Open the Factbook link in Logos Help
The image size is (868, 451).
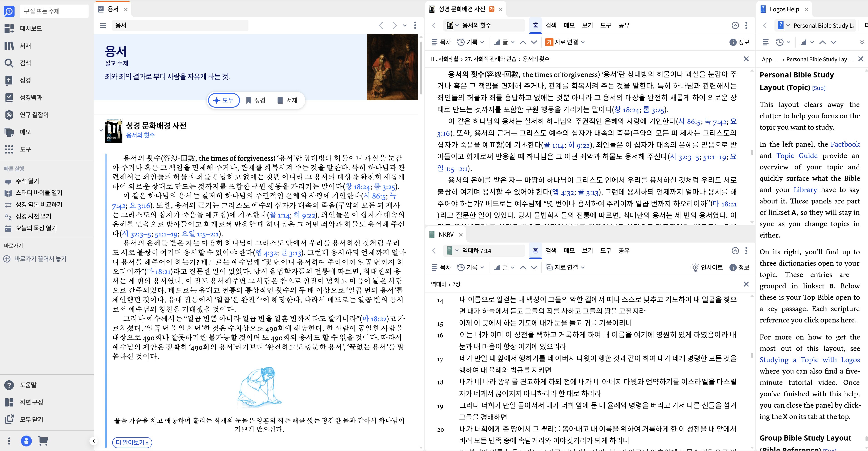(x=845, y=144)
